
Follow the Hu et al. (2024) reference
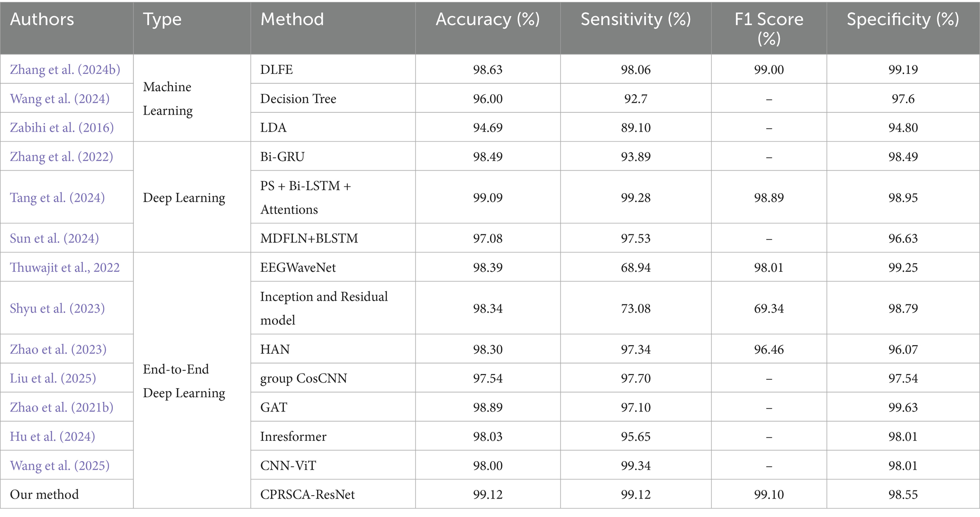53,437
